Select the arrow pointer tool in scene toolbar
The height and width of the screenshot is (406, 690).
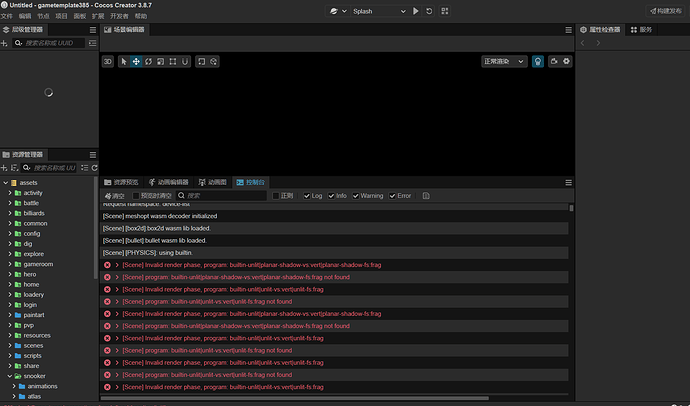pos(124,62)
